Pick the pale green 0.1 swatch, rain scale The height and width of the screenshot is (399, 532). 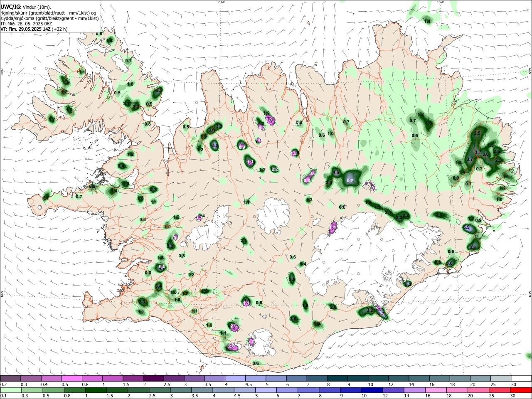(10, 390)
